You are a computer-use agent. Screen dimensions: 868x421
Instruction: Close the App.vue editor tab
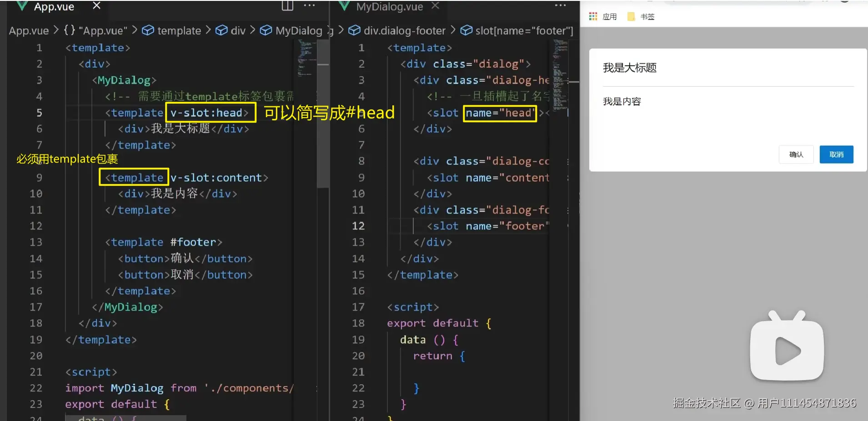pos(96,5)
